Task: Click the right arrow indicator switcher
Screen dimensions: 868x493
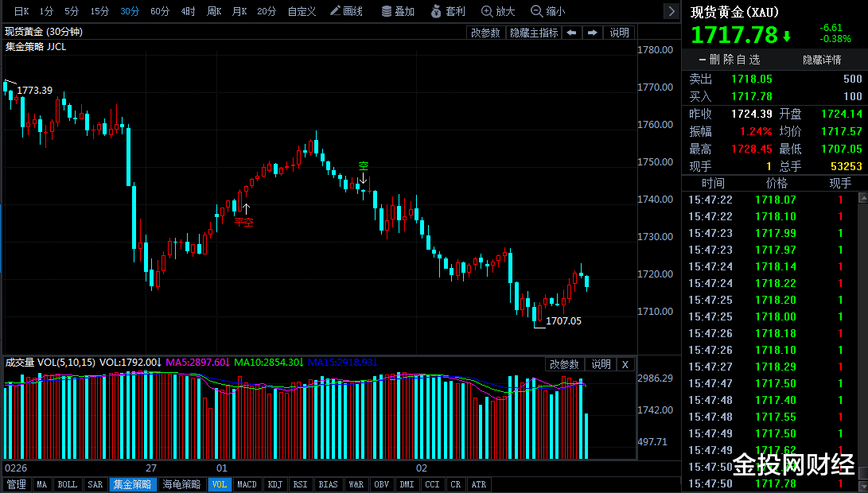Action: point(592,33)
